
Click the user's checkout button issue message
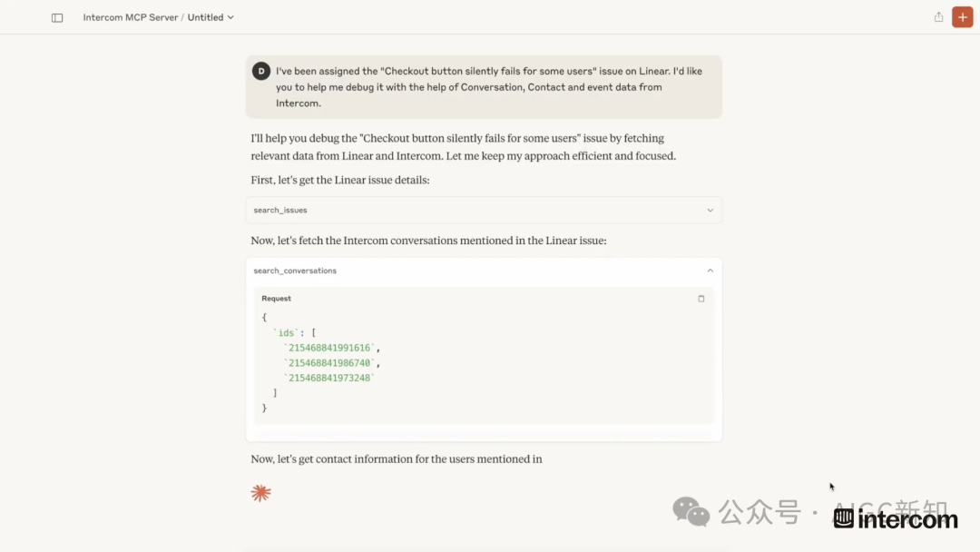[x=484, y=87]
